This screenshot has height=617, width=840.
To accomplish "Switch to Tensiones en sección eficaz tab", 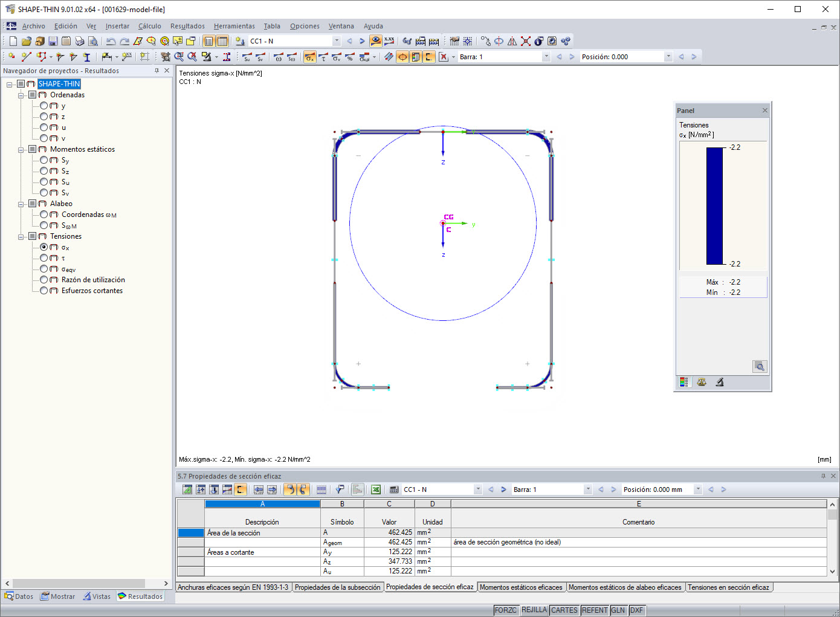I will click(729, 587).
